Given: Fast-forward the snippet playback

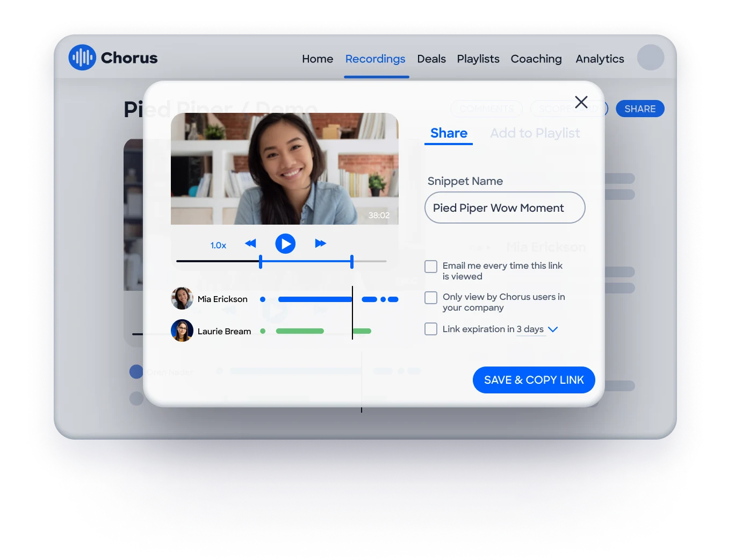Looking at the screenshot, I should point(320,243).
